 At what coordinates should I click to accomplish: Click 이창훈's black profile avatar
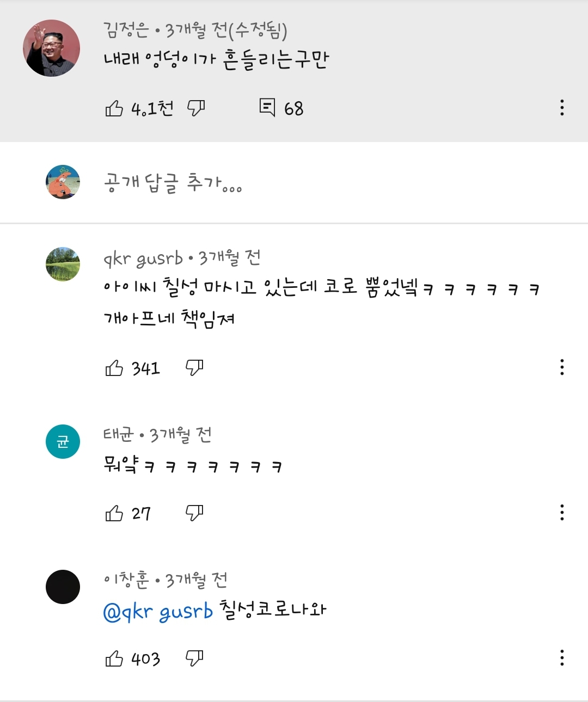pyautogui.click(x=63, y=587)
